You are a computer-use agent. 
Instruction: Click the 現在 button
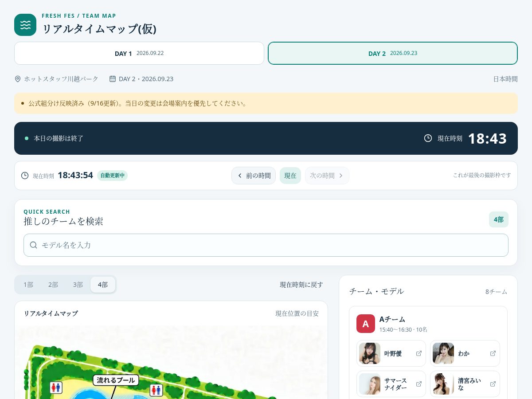[290, 176]
